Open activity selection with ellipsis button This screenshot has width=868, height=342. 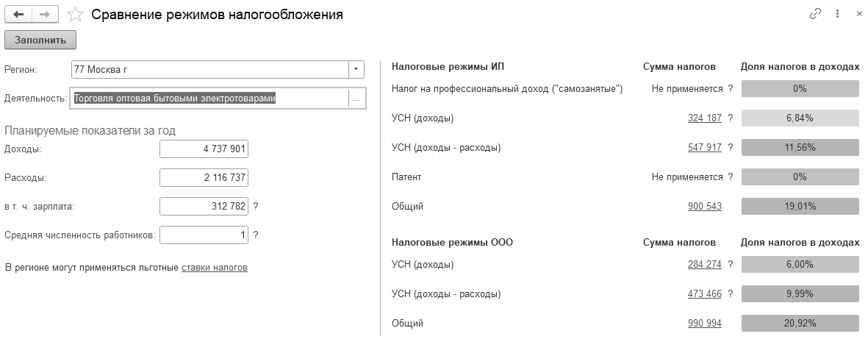356,99
